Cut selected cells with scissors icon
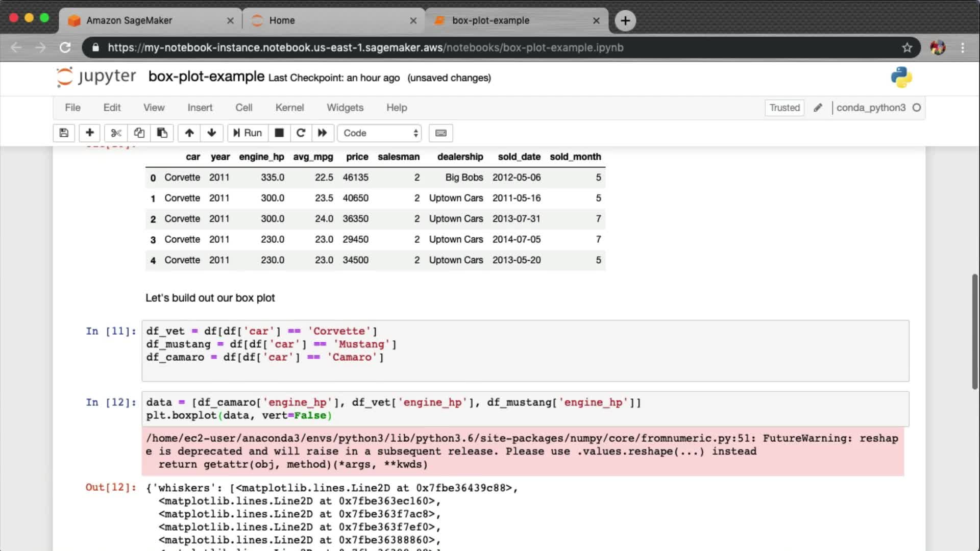 click(x=116, y=133)
